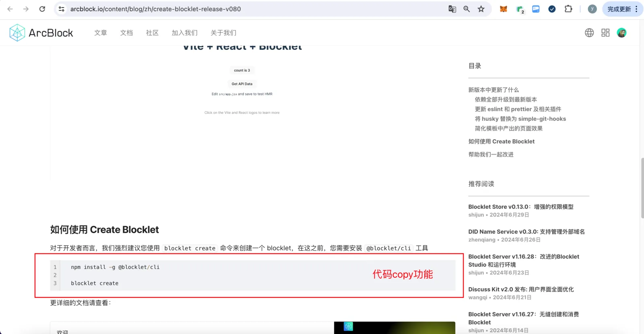Click the 目录 sidebar heading
This screenshot has height=334, width=644.
coord(475,66)
